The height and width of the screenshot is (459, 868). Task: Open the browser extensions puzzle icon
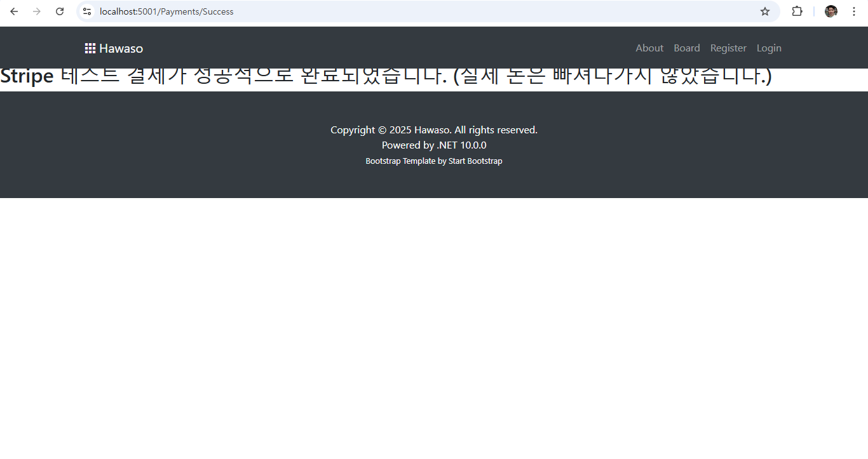click(797, 11)
